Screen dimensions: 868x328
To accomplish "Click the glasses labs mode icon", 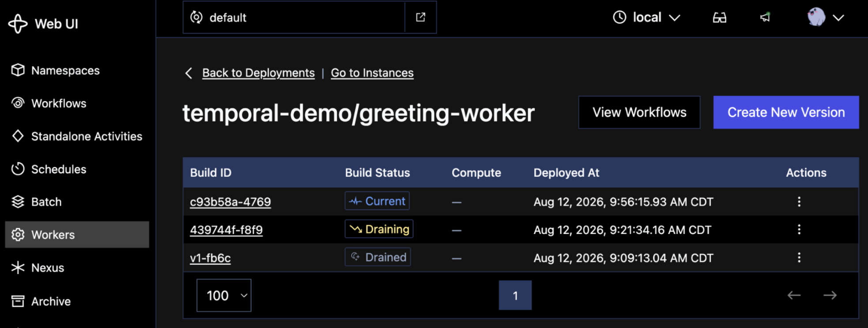I will point(720,18).
